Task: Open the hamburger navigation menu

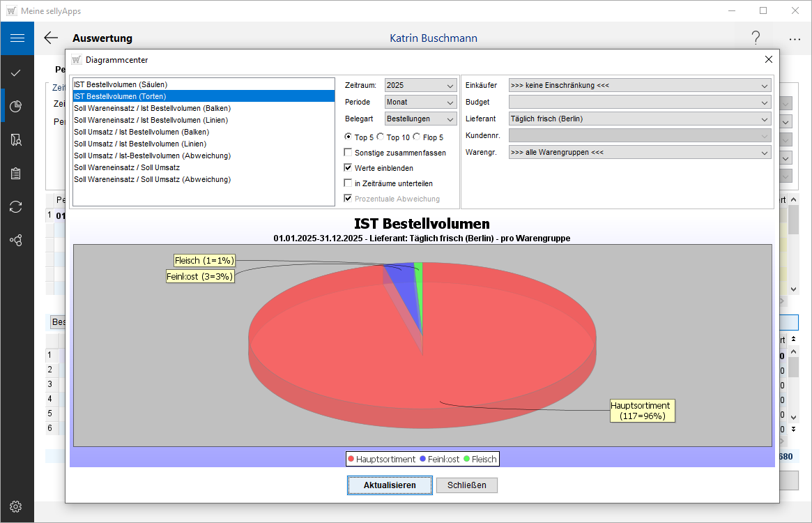Action: pos(17,38)
